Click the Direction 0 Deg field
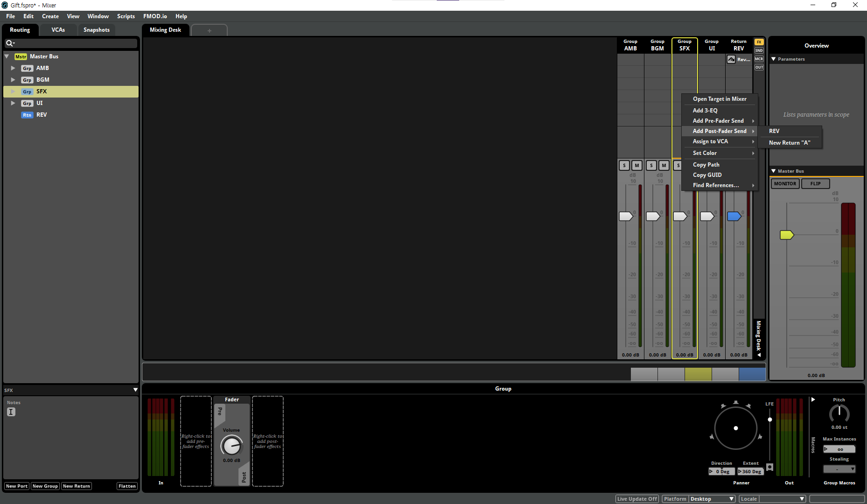 tap(722, 472)
